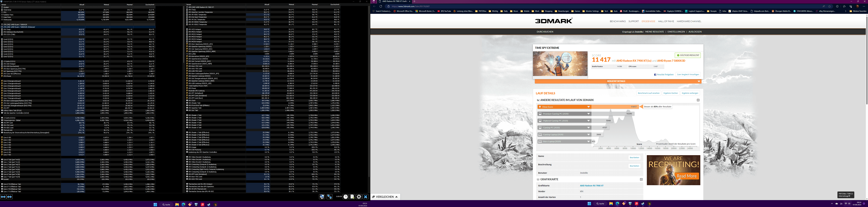Click read aloud icon in address bar
868x207 pixels.
point(824,6)
